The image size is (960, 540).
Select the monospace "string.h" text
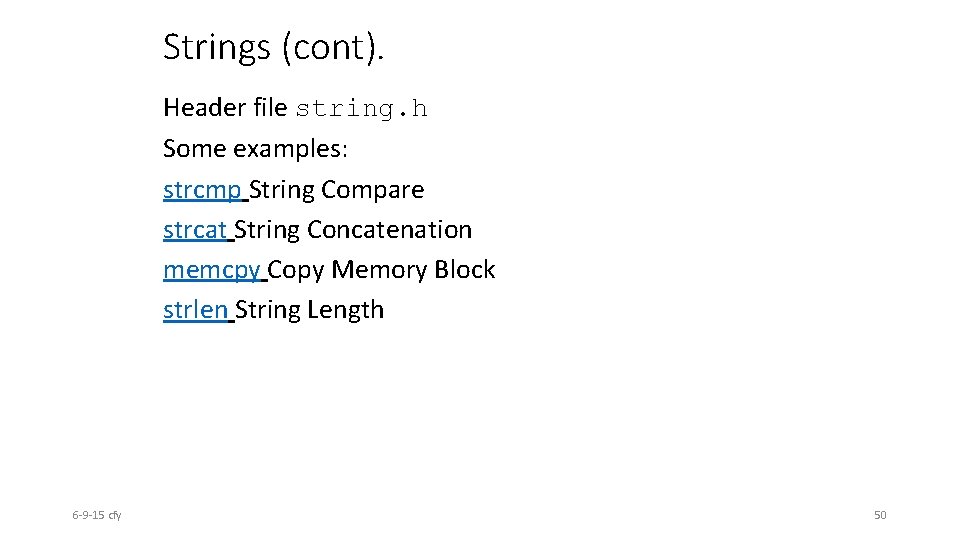click(361, 109)
